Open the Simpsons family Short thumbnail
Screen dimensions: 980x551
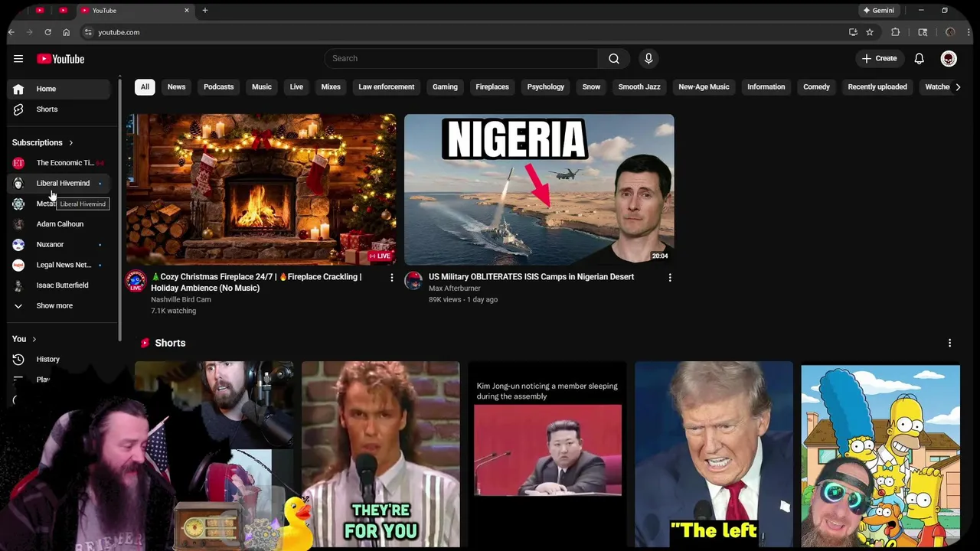[x=880, y=455]
